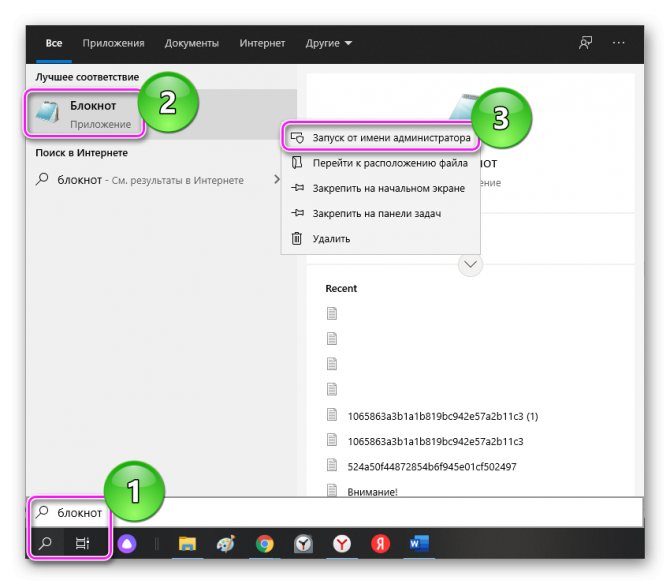The height and width of the screenshot is (584, 670).
Task: Open the Блокнот best match result
Action: point(162,114)
